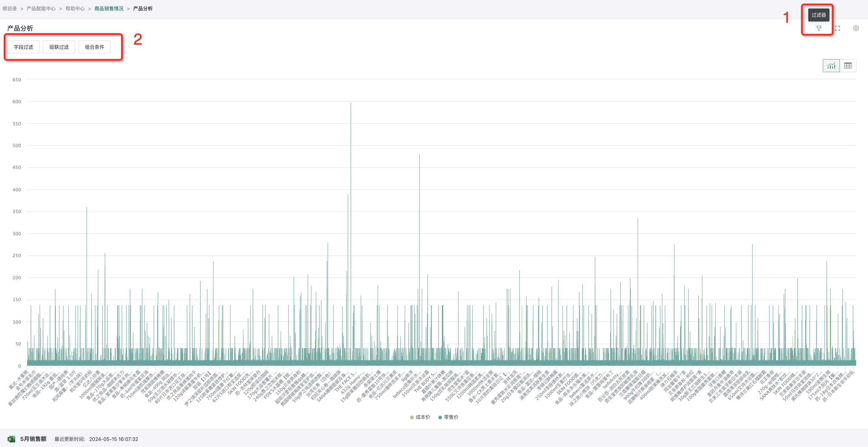Switch to table view icon
Screen dimensions: 868x447
click(848, 66)
